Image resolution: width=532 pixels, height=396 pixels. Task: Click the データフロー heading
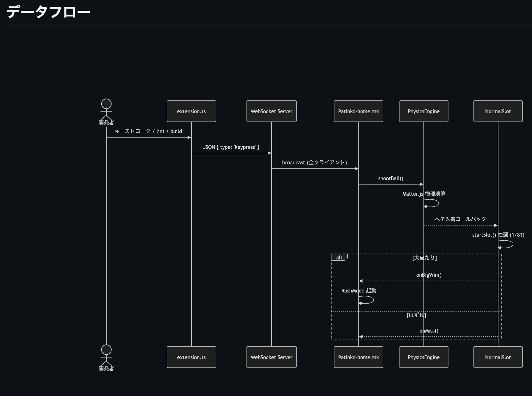48,12
